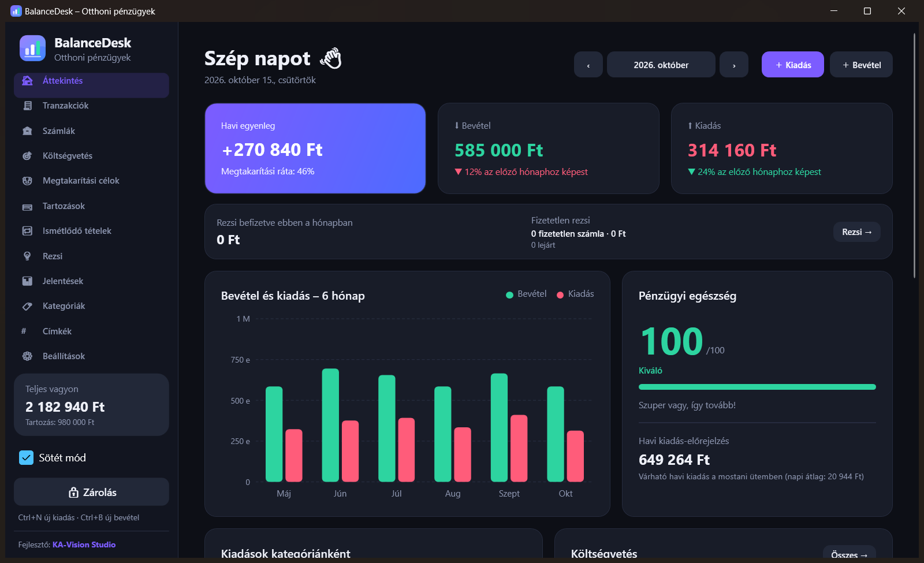This screenshot has width=924, height=563.
Task: Click the Megtakarítási célok piggy icon
Action: (x=27, y=181)
